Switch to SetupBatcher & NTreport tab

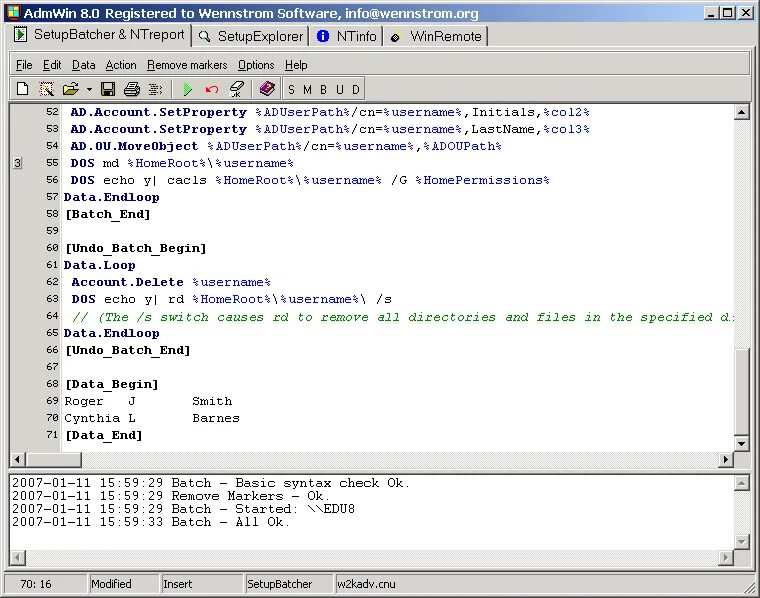[100, 35]
